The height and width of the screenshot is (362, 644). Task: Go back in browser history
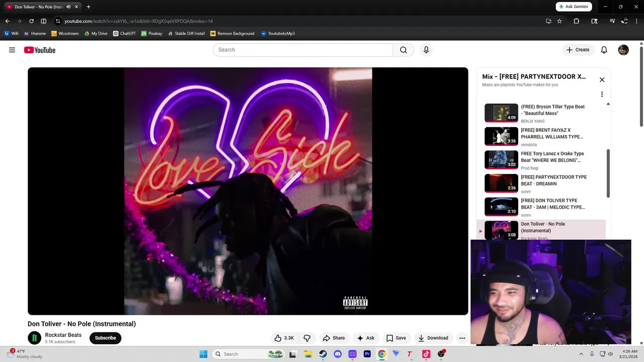pyautogui.click(x=7, y=21)
